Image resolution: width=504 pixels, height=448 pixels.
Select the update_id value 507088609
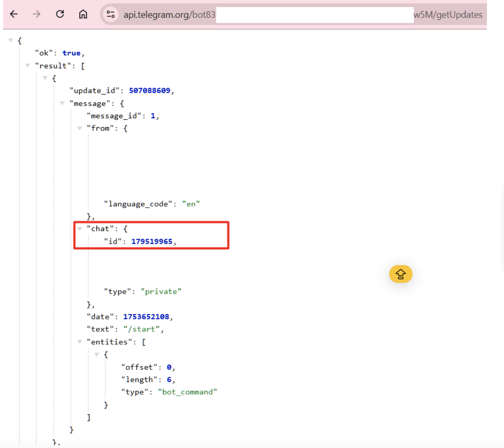click(150, 91)
